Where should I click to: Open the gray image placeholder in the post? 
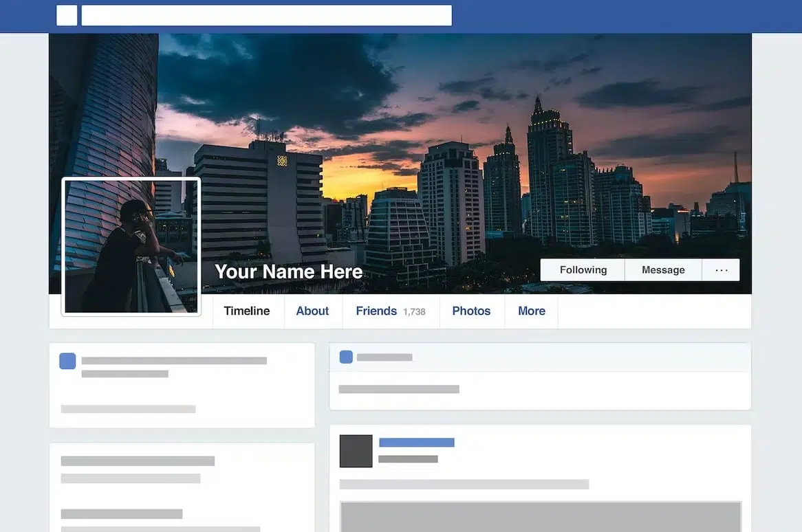[540, 516]
